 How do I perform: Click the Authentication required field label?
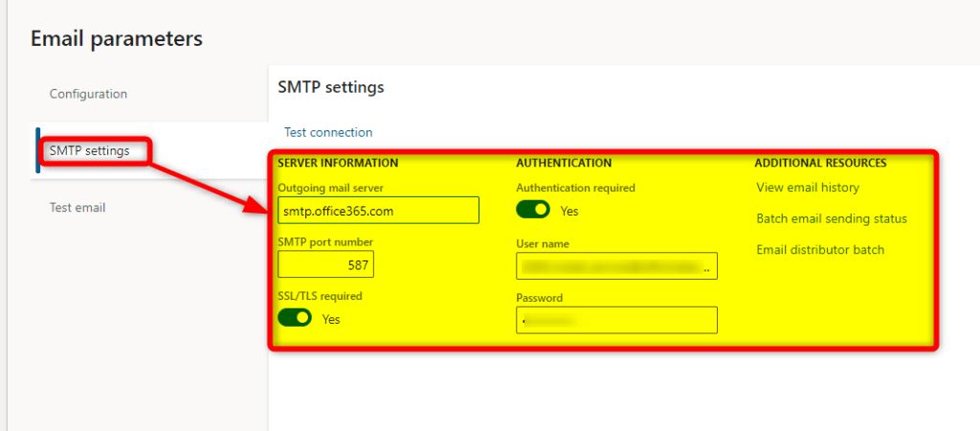click(x=575, y=188)
